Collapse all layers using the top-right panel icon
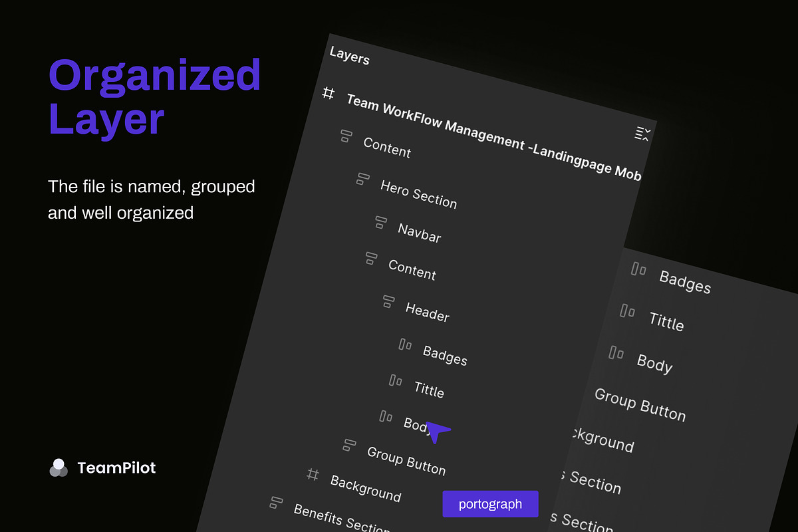This screenshot has height=532, width=798. [x=642, y=134]
